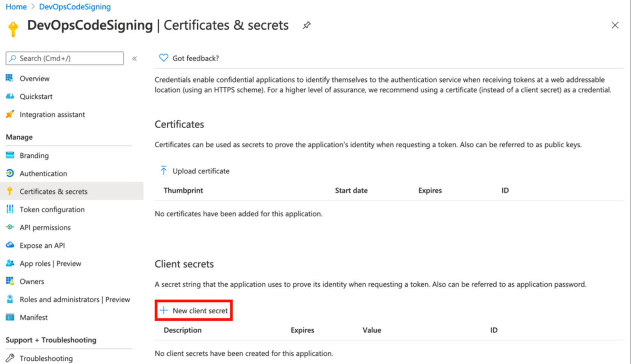Toggle the pin icon beside the page title

tap(306, 25)
